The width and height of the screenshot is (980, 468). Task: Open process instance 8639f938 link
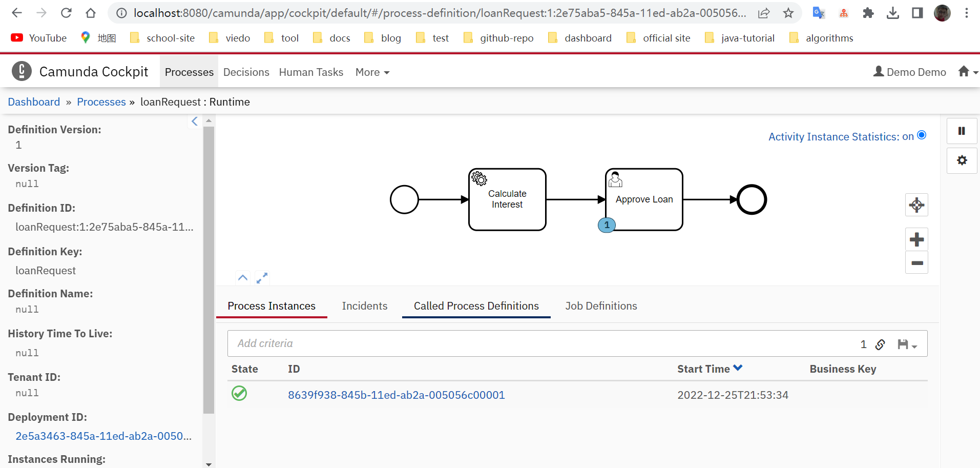[397, 395]
